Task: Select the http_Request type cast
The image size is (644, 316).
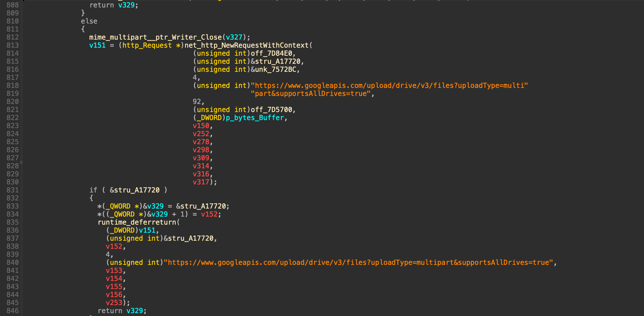Action: point(147,45)
